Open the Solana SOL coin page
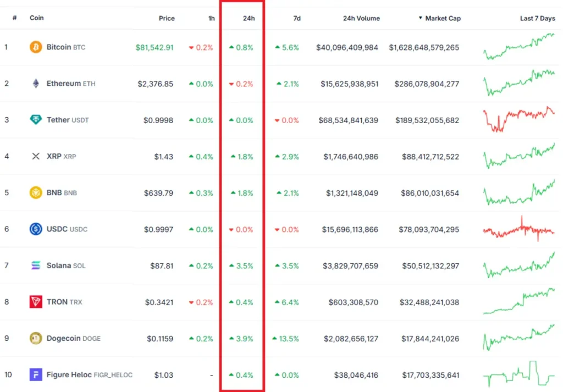The height and width of the screenshot is (392, 563). [66, 266]
